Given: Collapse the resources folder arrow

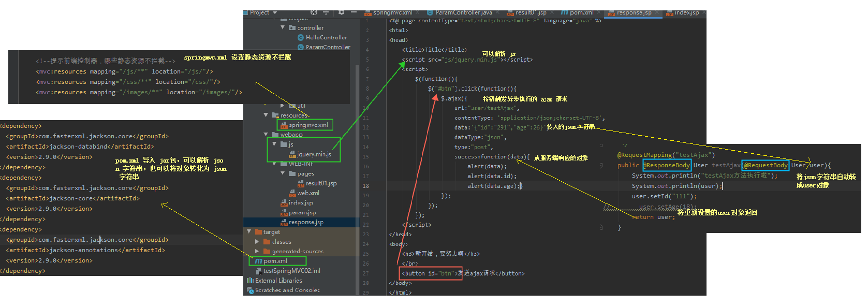Looking at the screenshot, I should pyautogui.click(x=266, y=115).
